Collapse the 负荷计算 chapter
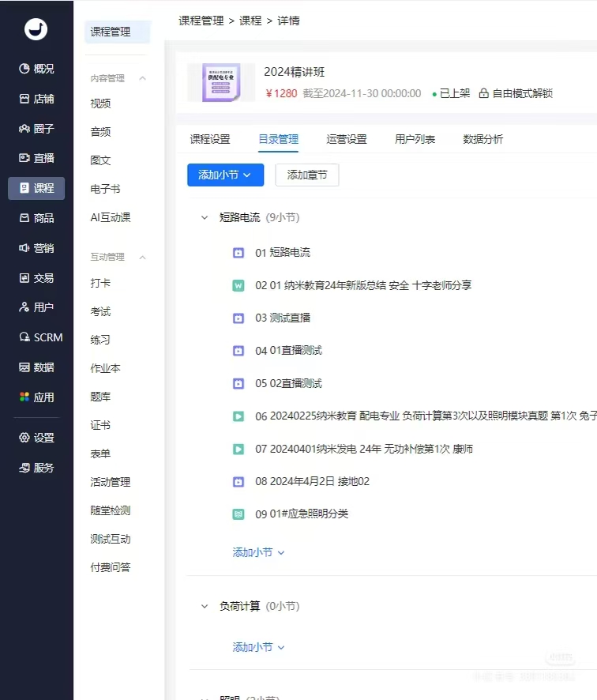 [205, 607]
